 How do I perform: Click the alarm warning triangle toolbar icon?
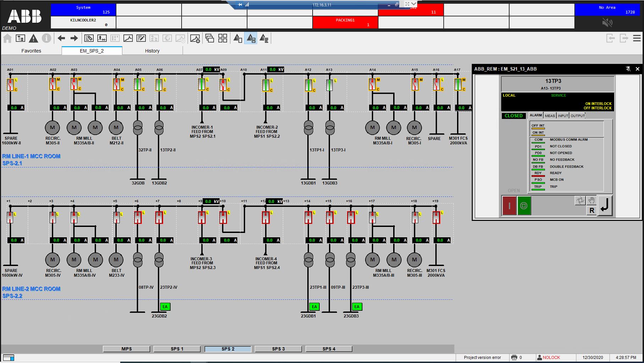coord(33,38)
